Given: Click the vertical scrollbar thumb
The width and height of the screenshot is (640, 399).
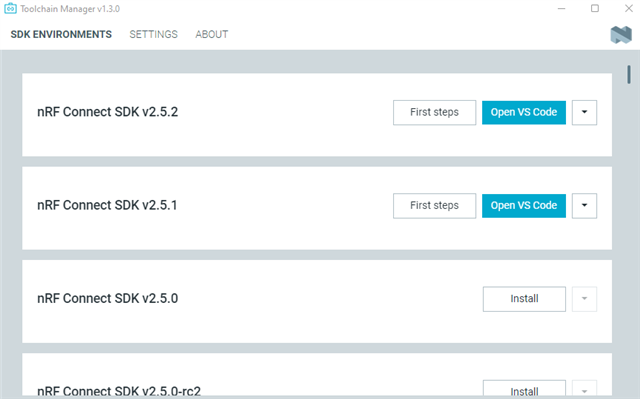Looking at the screenshot, I should 629,75.
